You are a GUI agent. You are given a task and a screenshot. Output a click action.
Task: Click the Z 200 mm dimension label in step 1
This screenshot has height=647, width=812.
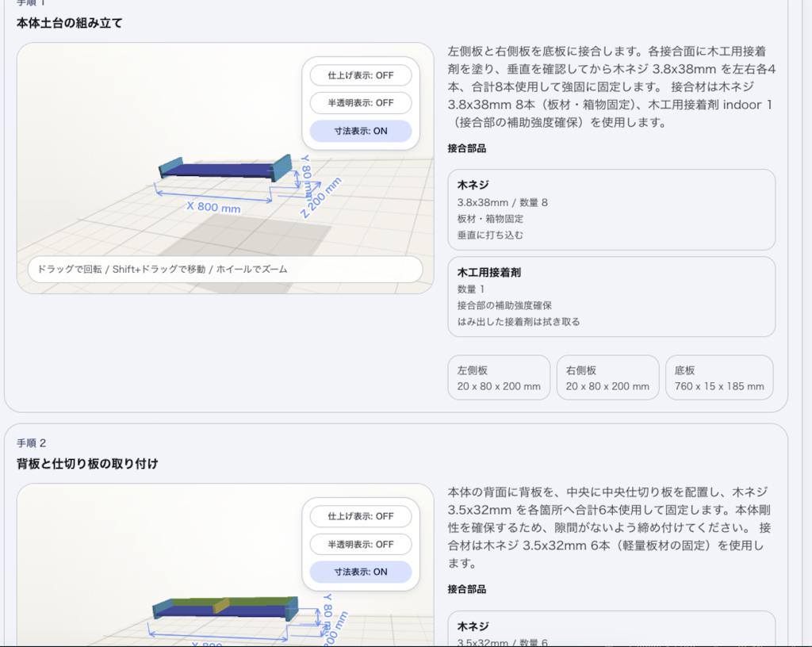point(321,197)
